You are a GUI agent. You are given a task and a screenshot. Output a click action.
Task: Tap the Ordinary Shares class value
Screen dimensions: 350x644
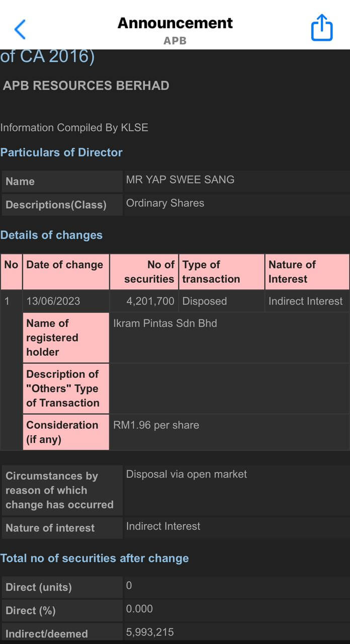click(165, 203)
